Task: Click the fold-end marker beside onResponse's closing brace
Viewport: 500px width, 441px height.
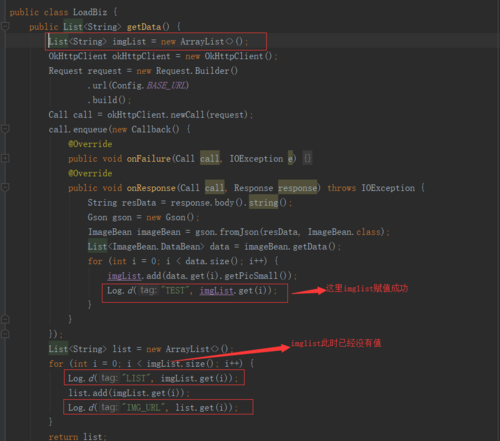Action: pyautogui.click(x=5, y=319)
